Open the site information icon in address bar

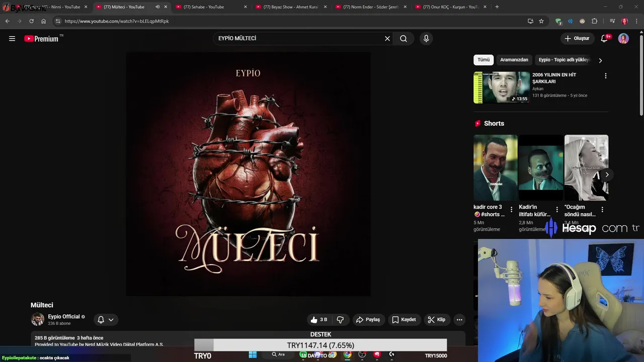click(x=58, y=21)
